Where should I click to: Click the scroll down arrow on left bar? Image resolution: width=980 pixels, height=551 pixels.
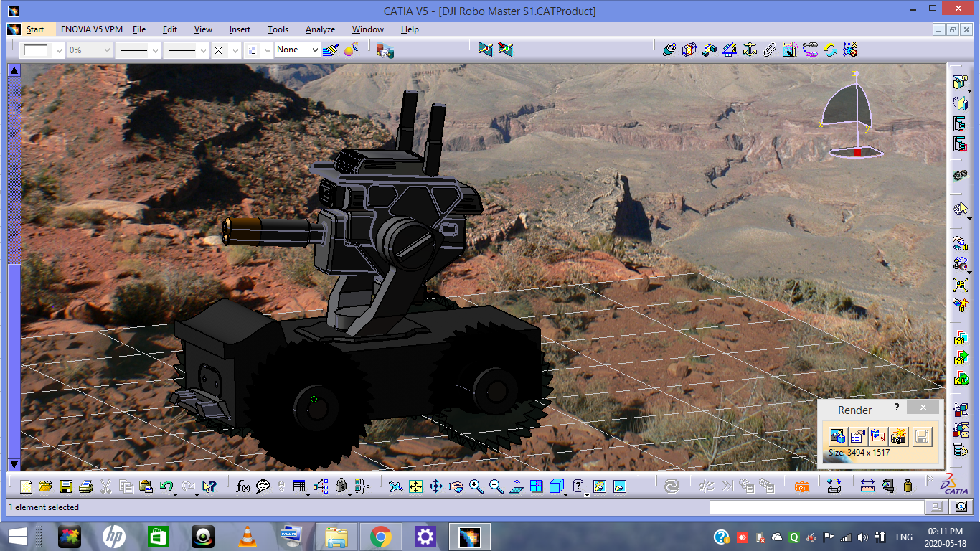point(14,464)
